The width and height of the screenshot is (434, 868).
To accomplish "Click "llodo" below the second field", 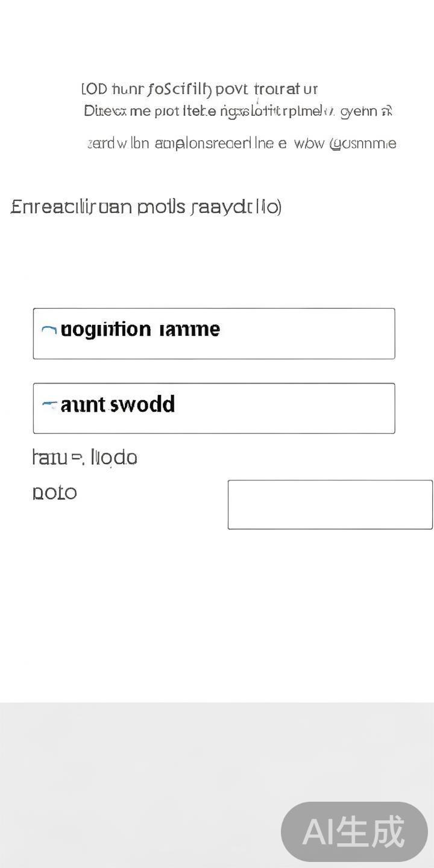I will click(x=114, y=458).
